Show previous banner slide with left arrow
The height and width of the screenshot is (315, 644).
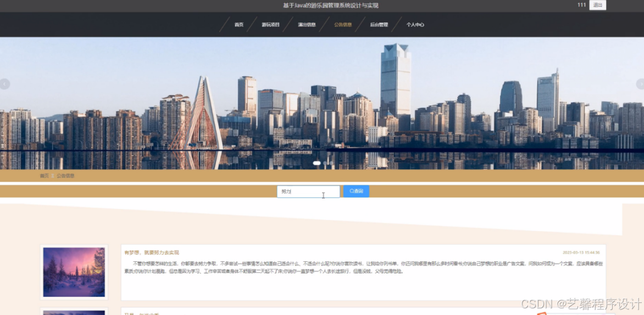(4, 84)
